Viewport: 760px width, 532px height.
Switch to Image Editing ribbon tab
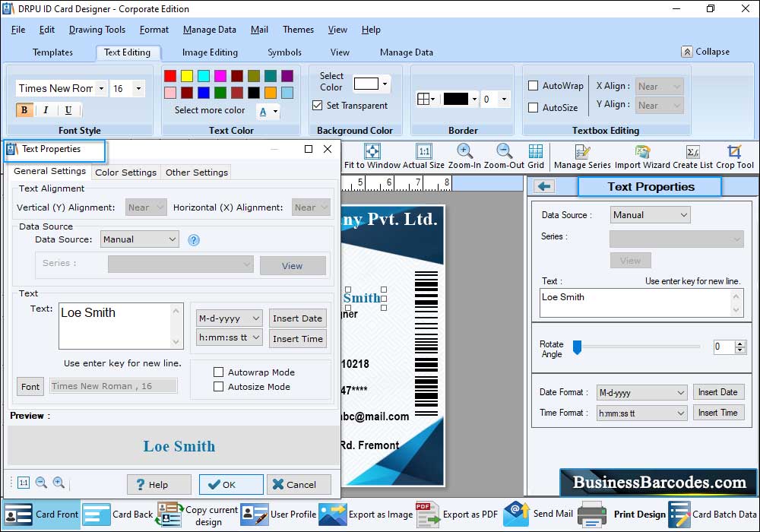point(210,52)
